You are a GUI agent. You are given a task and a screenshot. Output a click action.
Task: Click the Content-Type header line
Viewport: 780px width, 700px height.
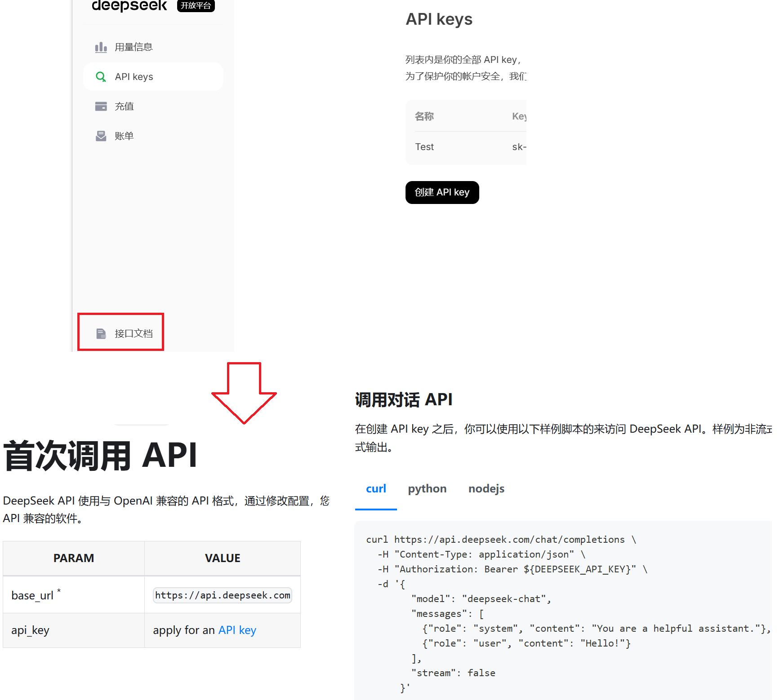click(481, 554)
